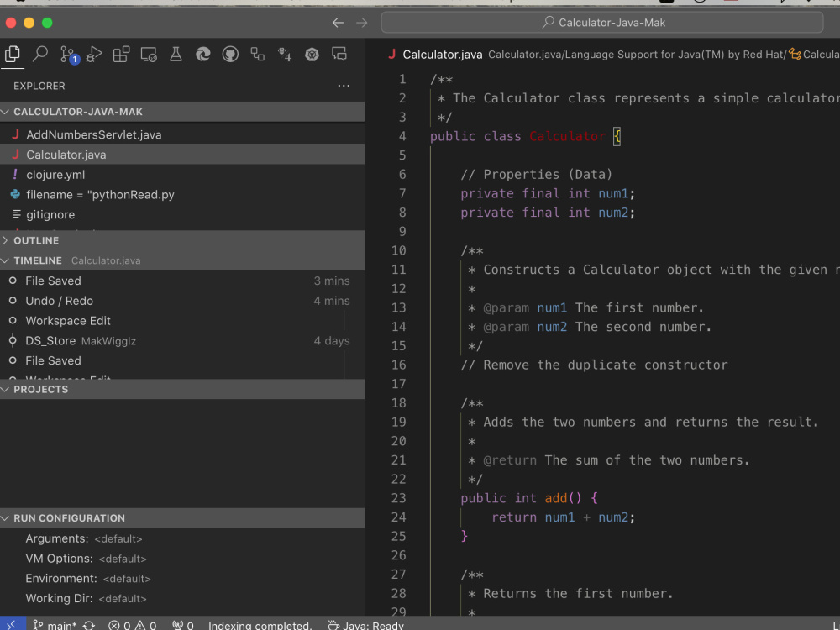Image resolution: width=840 pixels, height=630 pixels.
Task: Click the Calculator class name on line 4
Action: tap(567, 136)
